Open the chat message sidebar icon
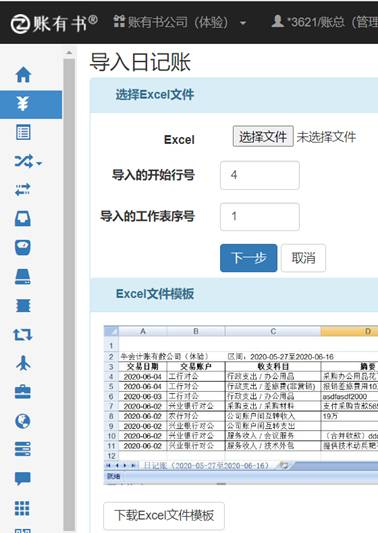This screenshot has height=533, width=378. tap(23, 479)
